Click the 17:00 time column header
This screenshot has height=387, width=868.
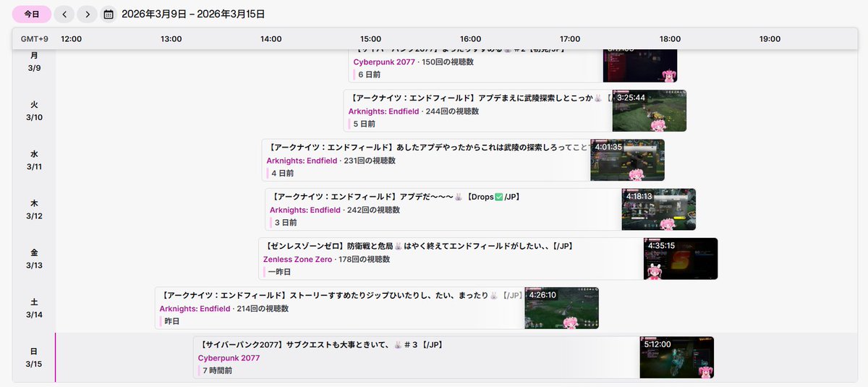tap(570, 39)
